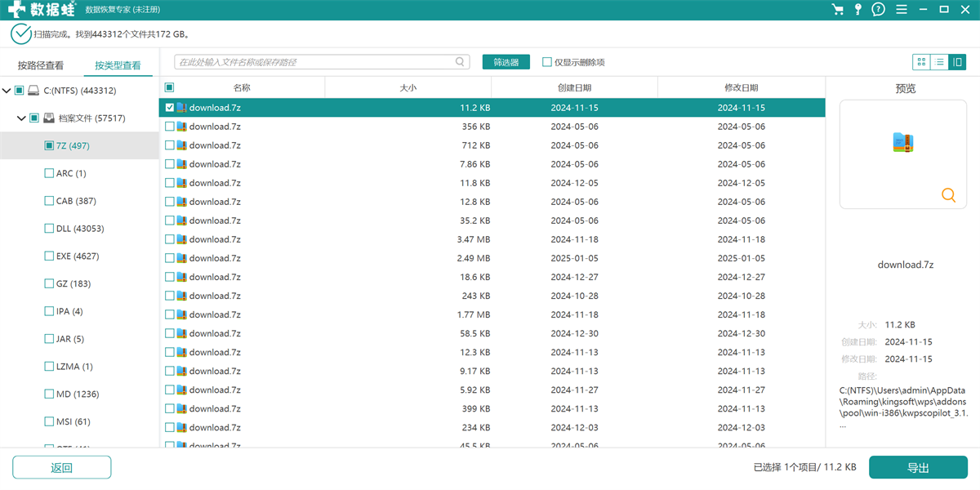Collapse the C:(NTFS) tree node
The width and height of the screenshot is (980, 490).
(x=7, y=91)
